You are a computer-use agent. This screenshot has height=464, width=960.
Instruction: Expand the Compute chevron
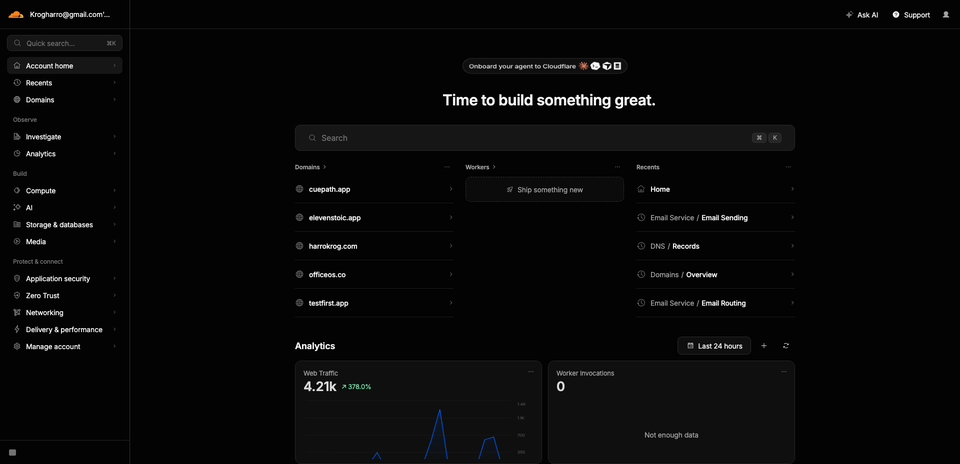[114, 191]
